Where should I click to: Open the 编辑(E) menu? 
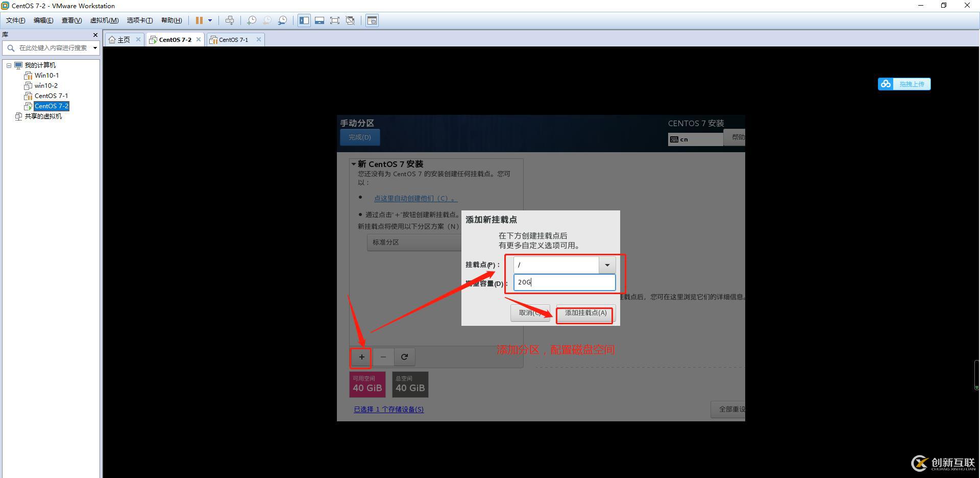click(43, 20)
